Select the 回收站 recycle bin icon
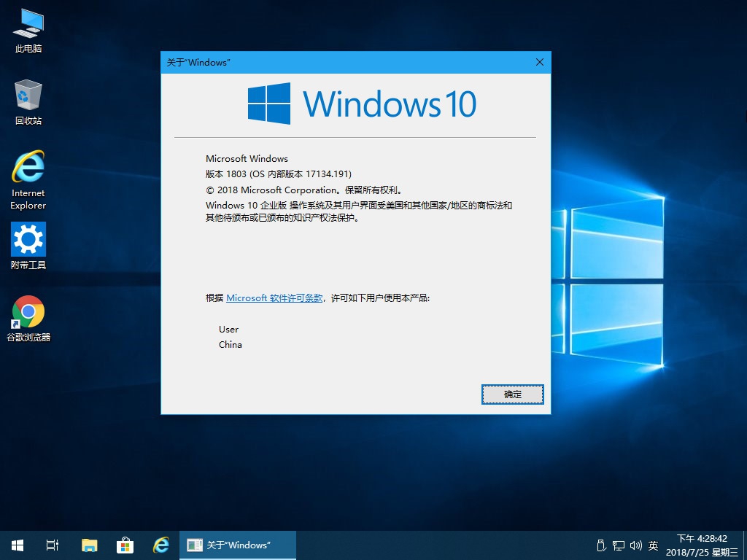 [x=28, y=102]
